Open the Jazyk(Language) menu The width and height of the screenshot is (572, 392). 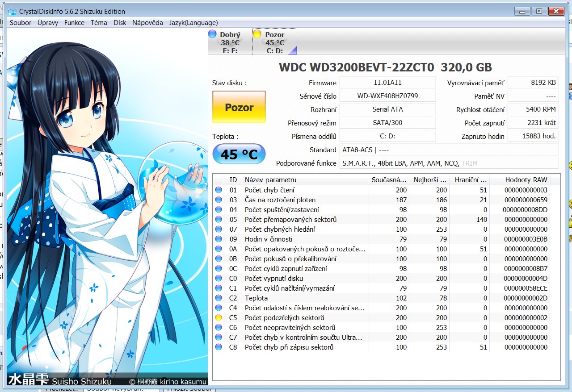click(x=193, y=23)
